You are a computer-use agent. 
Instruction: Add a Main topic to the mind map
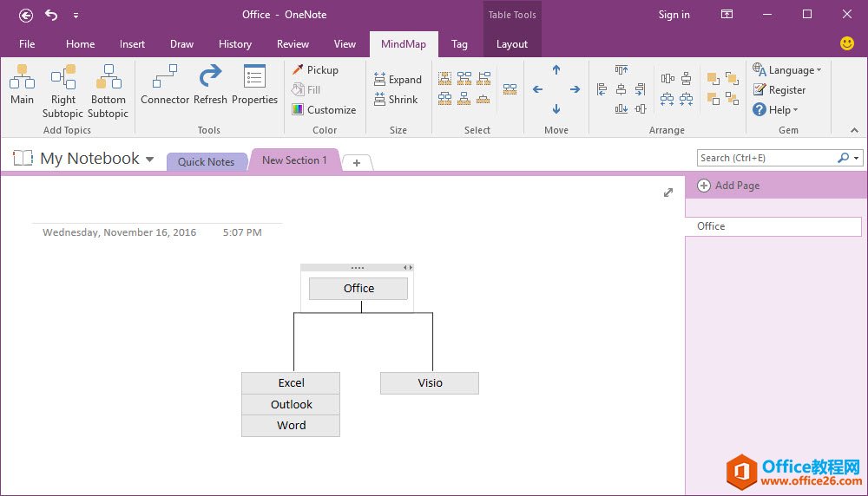(x=23, y=85)
